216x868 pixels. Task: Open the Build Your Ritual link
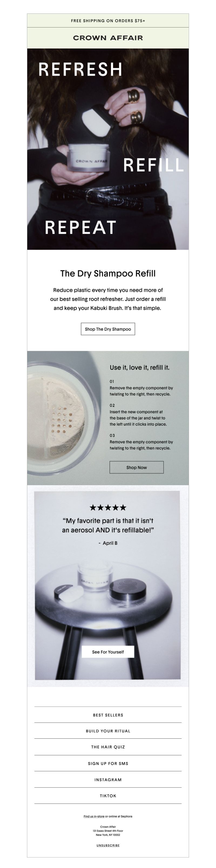point(108,731)
